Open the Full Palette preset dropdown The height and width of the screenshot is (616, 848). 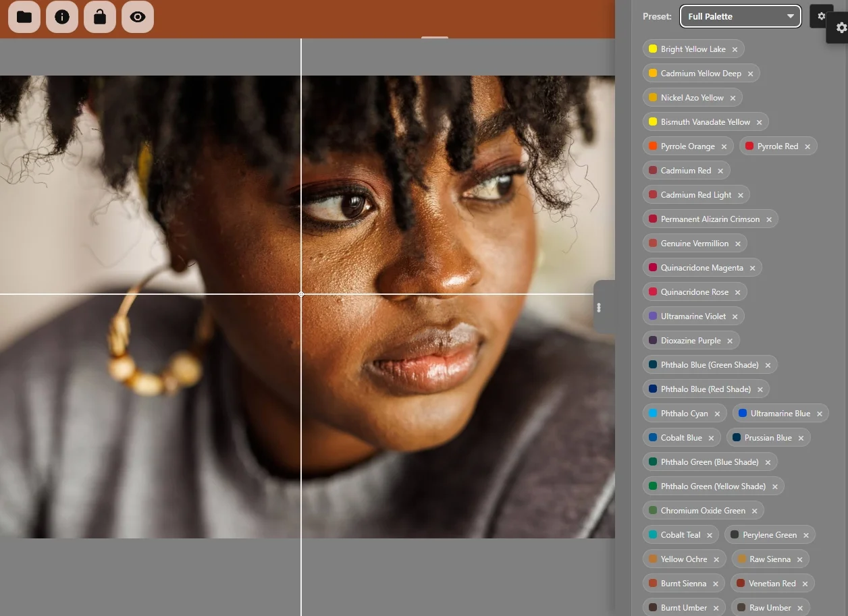(x=740, y=16)
